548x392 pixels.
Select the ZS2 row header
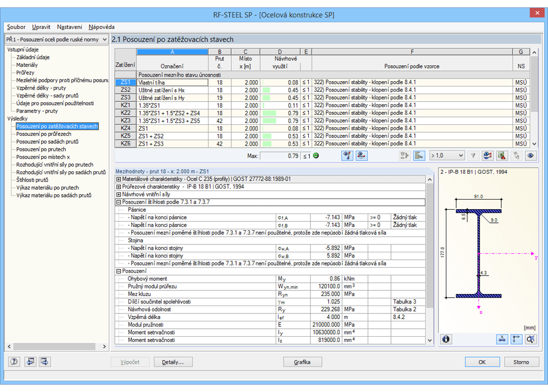coord(125,90)
